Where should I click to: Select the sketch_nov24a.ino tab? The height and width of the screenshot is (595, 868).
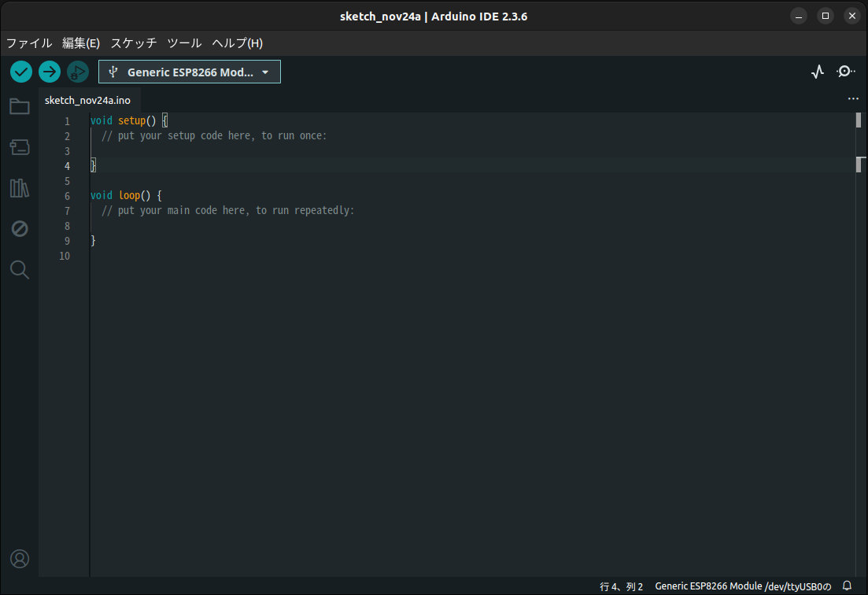[87, 100]
